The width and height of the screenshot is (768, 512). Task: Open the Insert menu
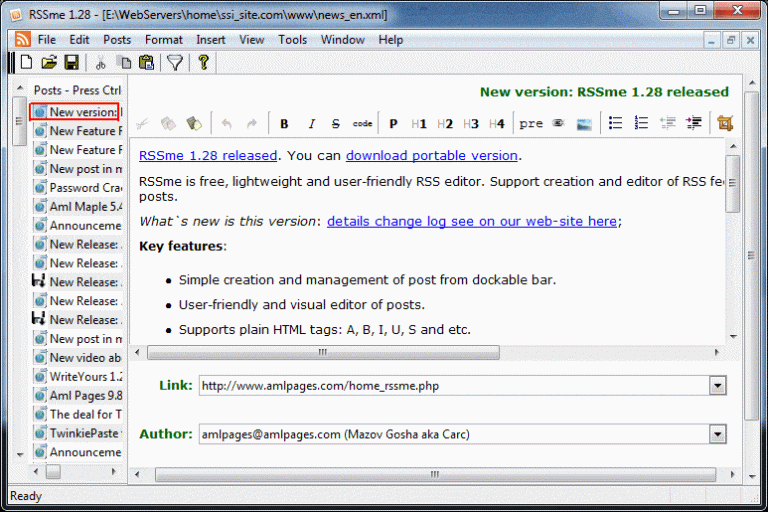[x=211, y=40]
